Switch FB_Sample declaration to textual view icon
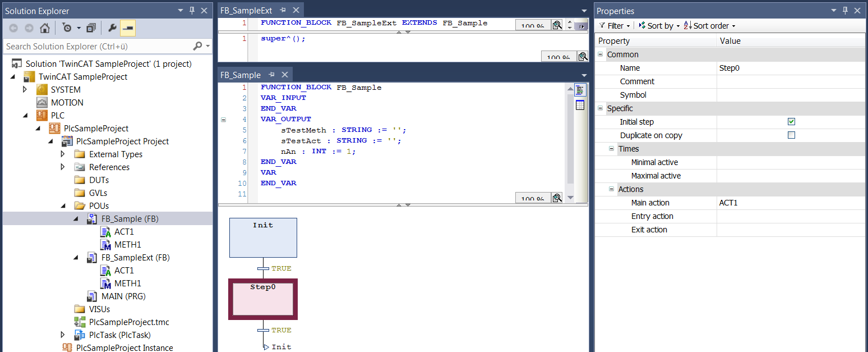Screen dimensions: 868x352 coord(580,90)
